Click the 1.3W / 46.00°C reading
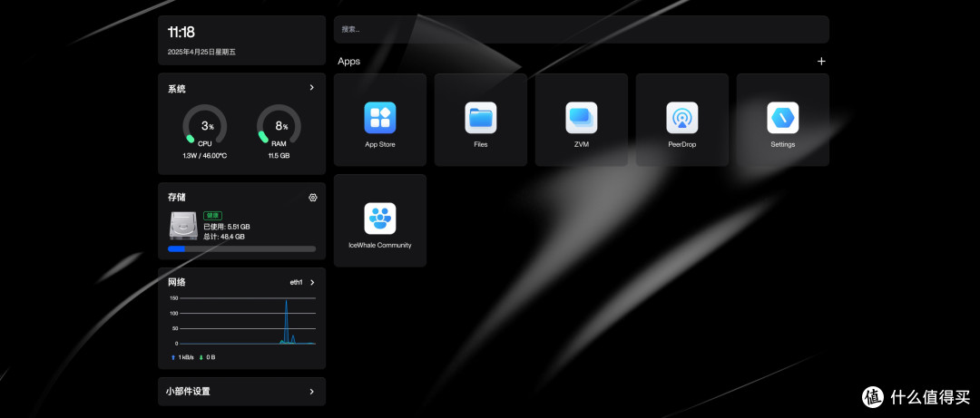 pyautogui.click(x=204, y=156)
